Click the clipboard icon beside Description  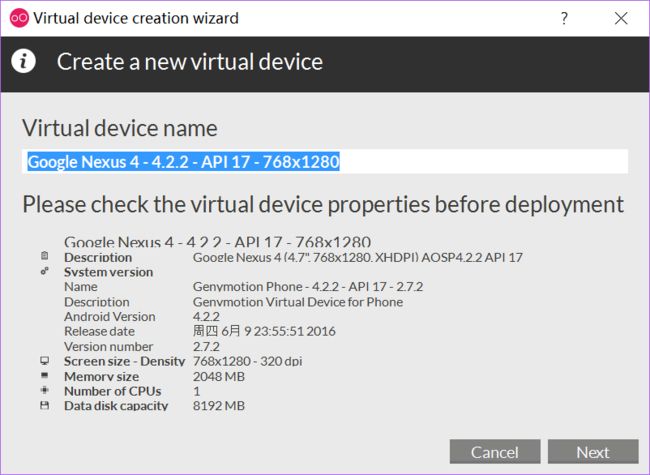(45, 255)
